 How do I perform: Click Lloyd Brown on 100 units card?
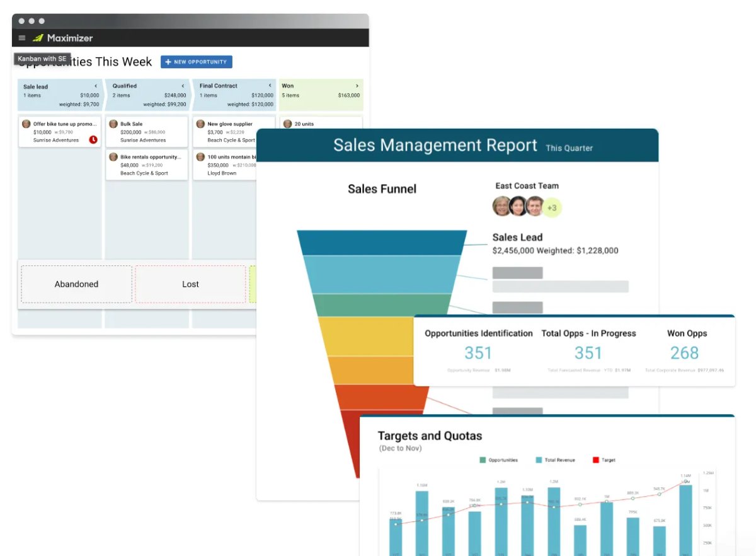[x=222, y=173]
